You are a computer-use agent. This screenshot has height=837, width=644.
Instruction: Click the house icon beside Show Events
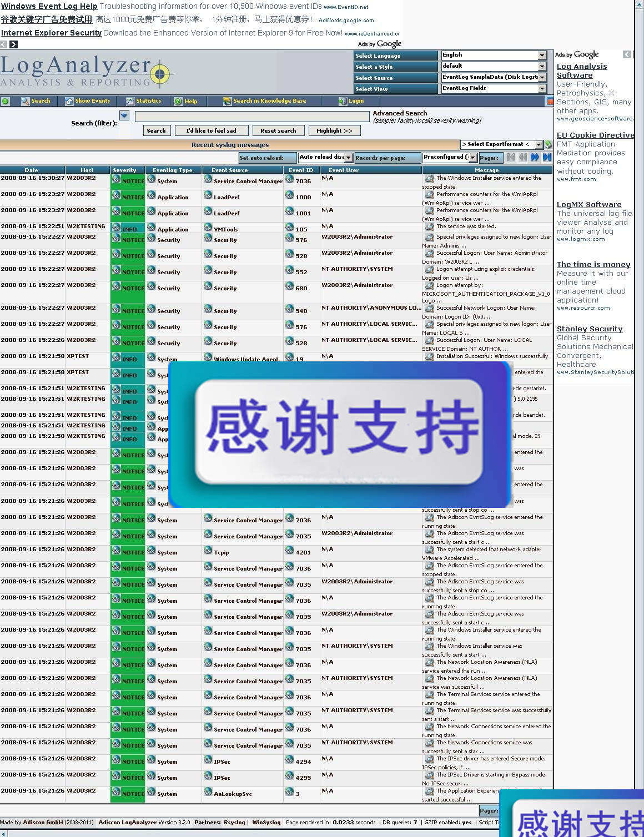[x=69, y=101]
